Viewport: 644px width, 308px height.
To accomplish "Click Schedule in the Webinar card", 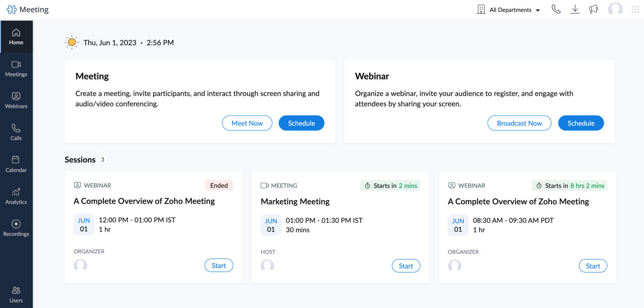I will tap(581, 123).
